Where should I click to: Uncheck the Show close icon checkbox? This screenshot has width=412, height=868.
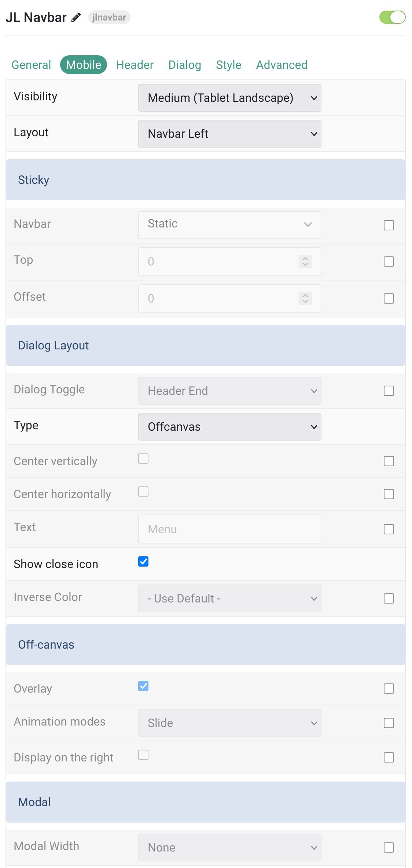click(143, 561)
